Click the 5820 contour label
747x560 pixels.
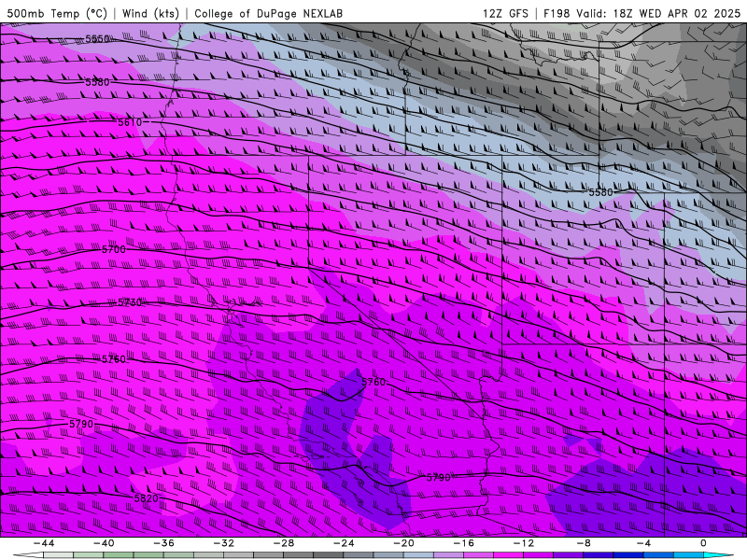click(147, 498)
